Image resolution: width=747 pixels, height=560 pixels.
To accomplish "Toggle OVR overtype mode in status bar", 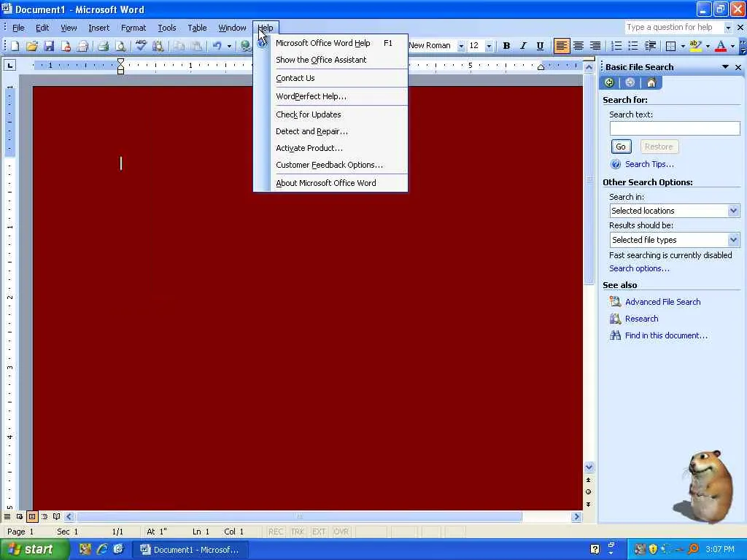I will (x=341, y=532).
